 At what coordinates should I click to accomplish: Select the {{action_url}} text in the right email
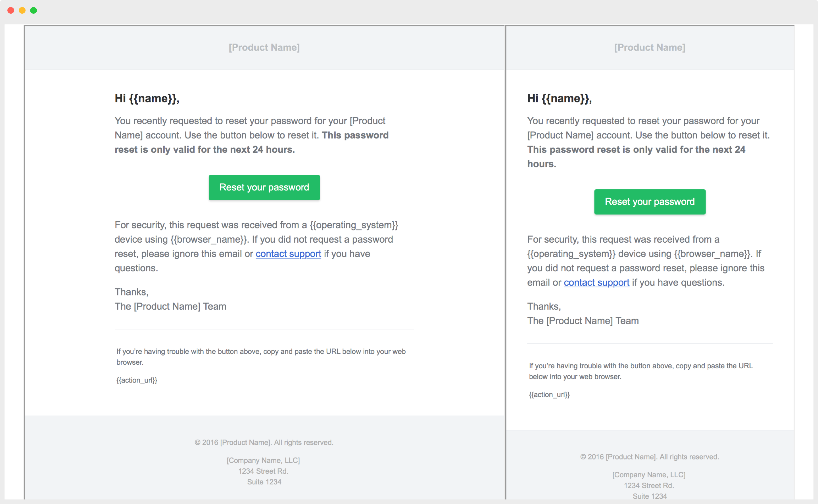549,395
